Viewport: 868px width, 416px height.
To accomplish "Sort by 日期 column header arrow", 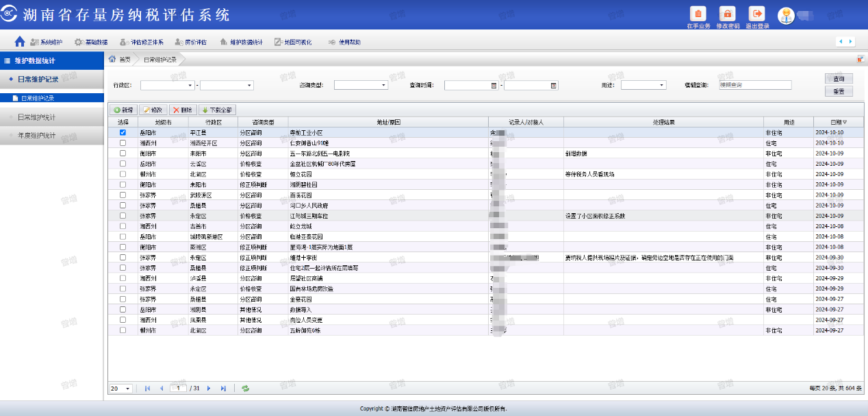I will pos(845,122).
